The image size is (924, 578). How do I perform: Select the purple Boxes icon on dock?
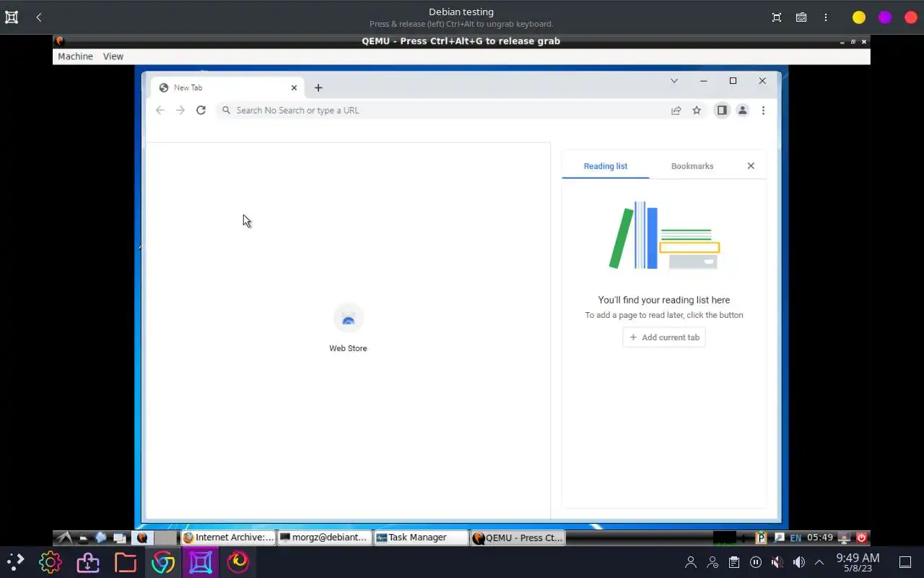pyautogui.click(x=200, y=561)
